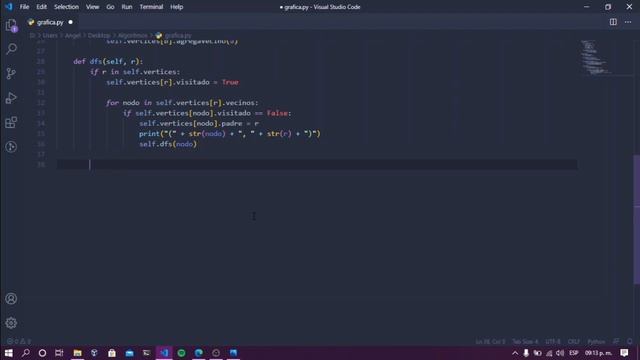Open the Selection menu
Image resolution: width=640 pixels, height=360 pixels.
point(66,7)
